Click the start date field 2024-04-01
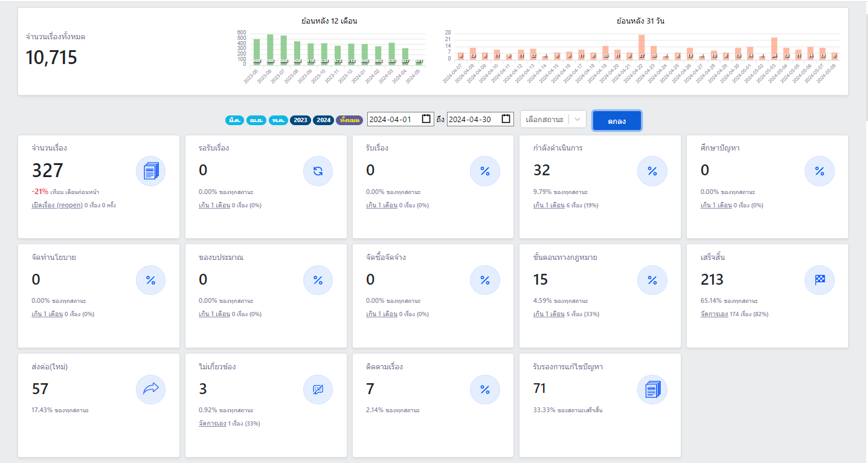Image resolution: width=868 pixels, height=463 pixels. tap(393, 119)
